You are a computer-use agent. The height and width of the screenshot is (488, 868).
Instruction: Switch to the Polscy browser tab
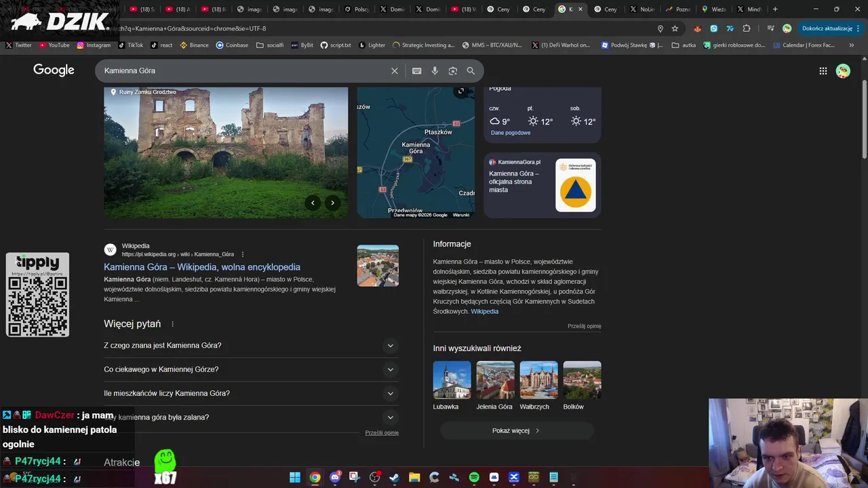(x=357, y=9)
